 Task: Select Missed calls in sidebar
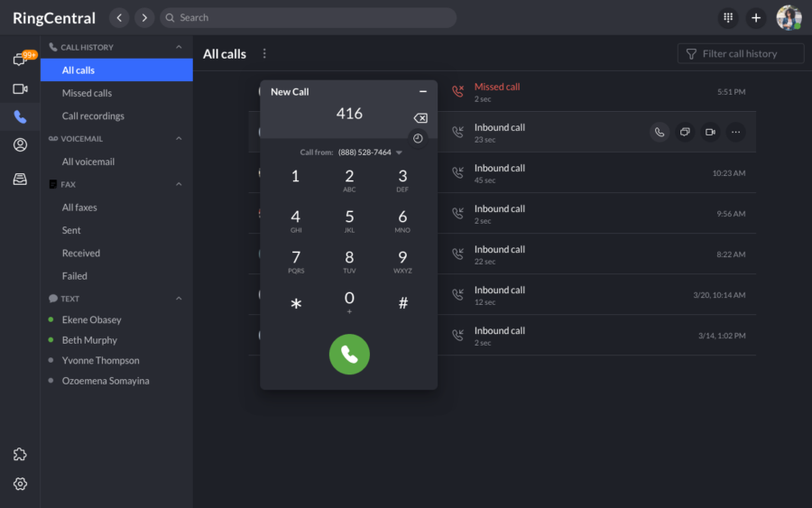click(x=87, y=93)
